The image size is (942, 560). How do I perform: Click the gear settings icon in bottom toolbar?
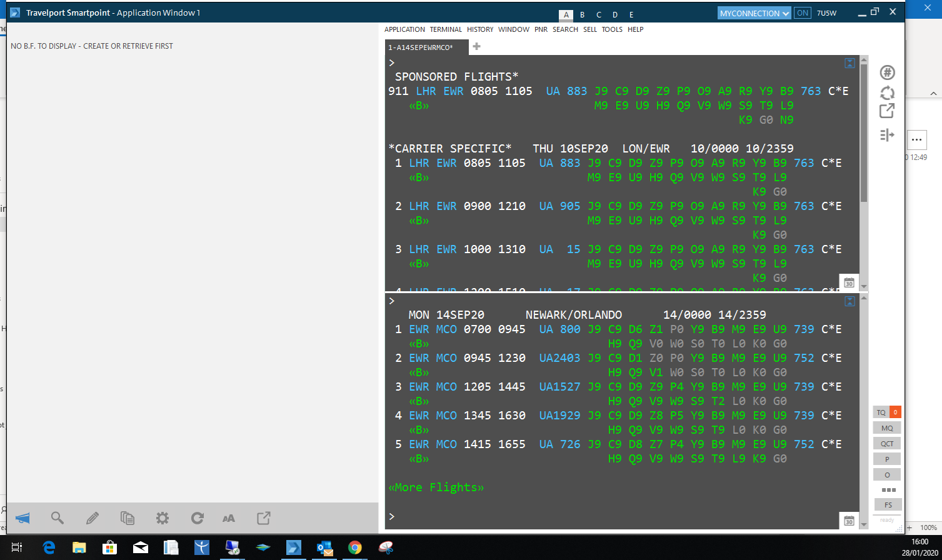(163, 518)
